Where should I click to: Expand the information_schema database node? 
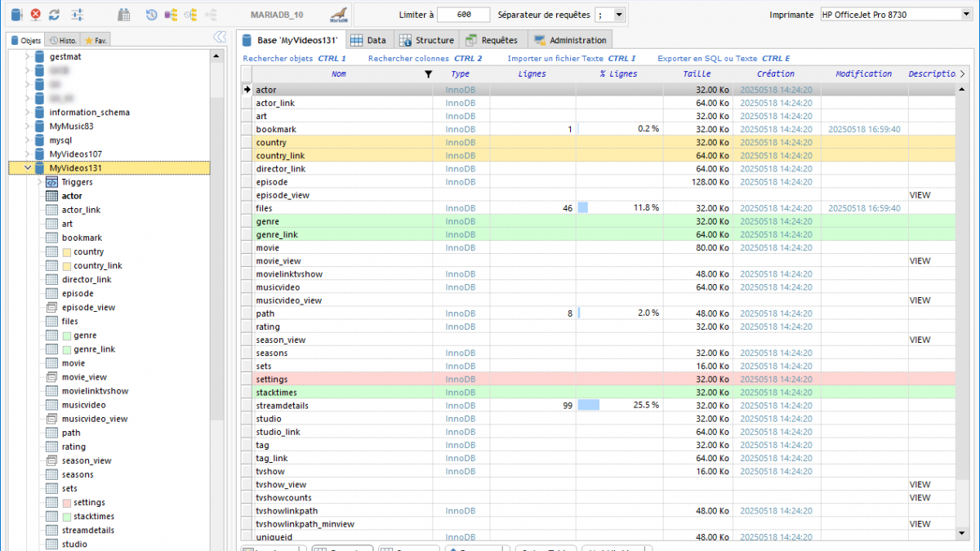[27, 112]
